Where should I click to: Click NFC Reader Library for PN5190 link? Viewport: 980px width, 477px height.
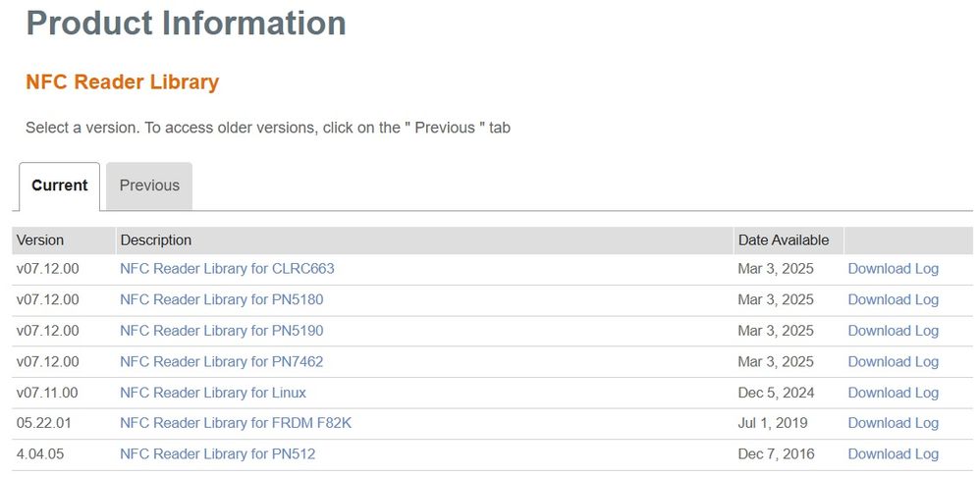point(221,331)
